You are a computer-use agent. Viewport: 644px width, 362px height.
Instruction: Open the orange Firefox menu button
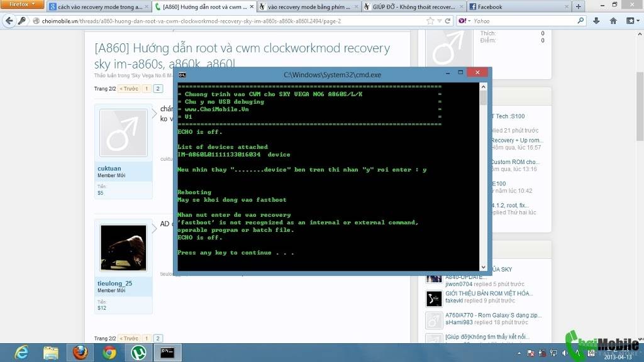point(23,4)
